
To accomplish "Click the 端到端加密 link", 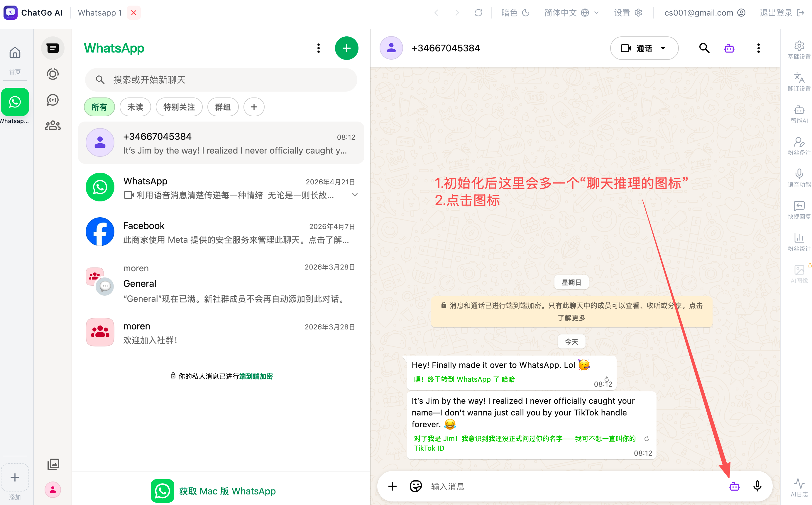I will pos(256,376).
